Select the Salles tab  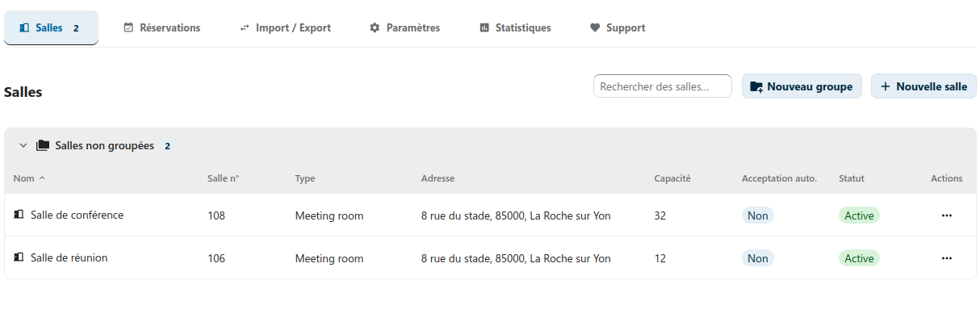[52, 27]
